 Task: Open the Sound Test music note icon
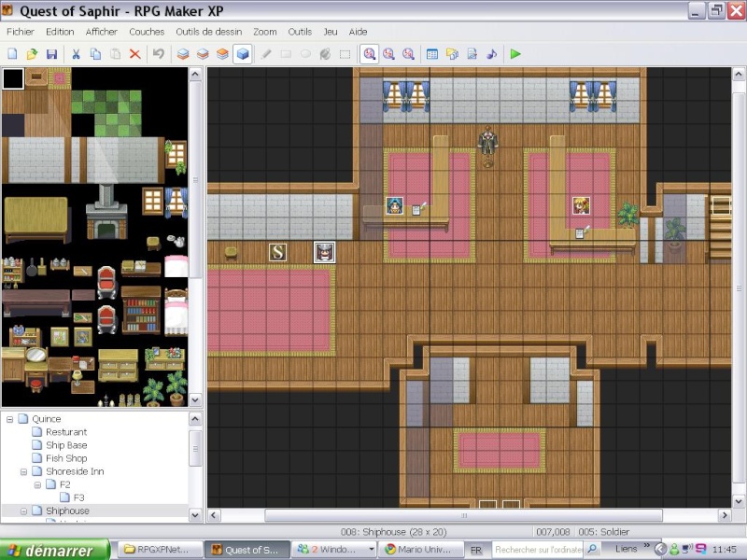click(x=492, y=54)
